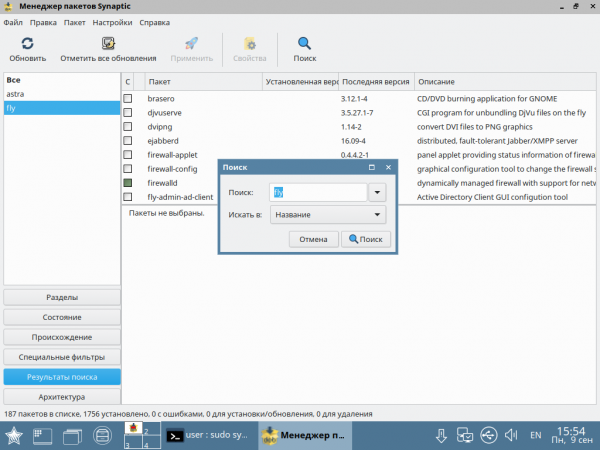Open the Astra star start menu
This screenshot has height=450, width=600.
(15, 435)
